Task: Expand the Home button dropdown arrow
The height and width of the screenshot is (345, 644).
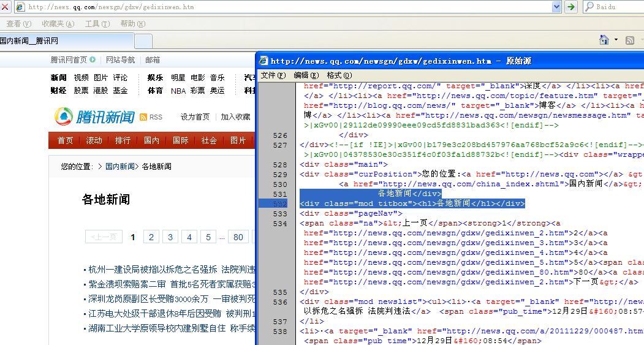Action: pyautogui.click(x=616, y=40)
